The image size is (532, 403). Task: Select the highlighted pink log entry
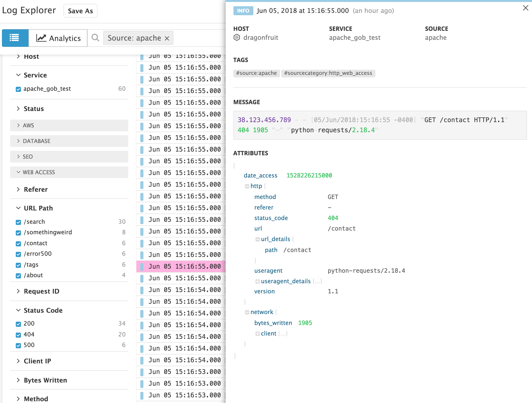click(x=182, y=266)
